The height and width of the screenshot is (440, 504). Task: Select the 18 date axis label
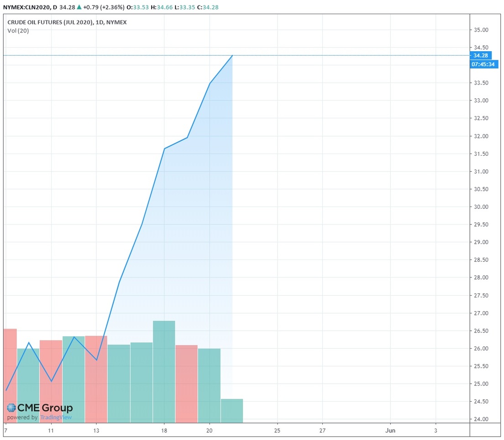tap(164, 430)
